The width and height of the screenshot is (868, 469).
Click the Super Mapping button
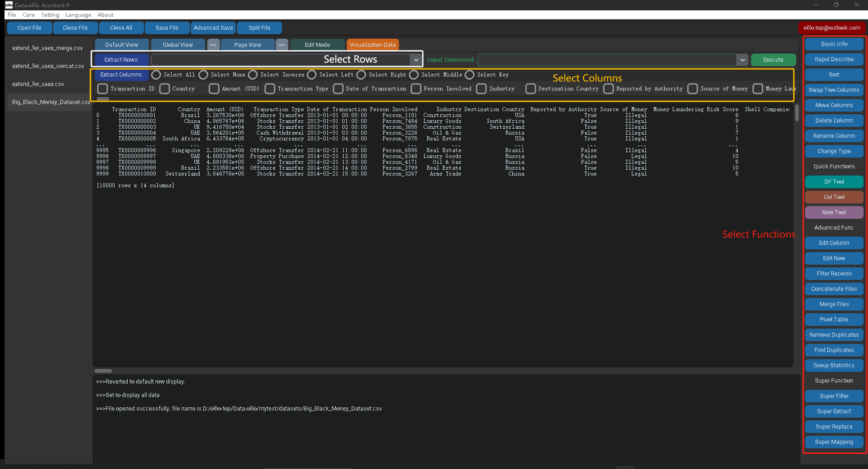click(x=834, y=442)
